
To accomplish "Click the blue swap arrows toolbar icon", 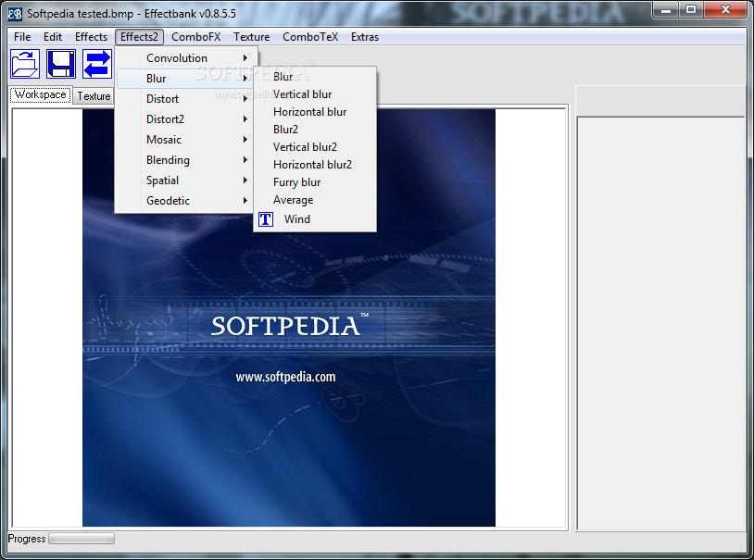I will (x=97, y=64).
